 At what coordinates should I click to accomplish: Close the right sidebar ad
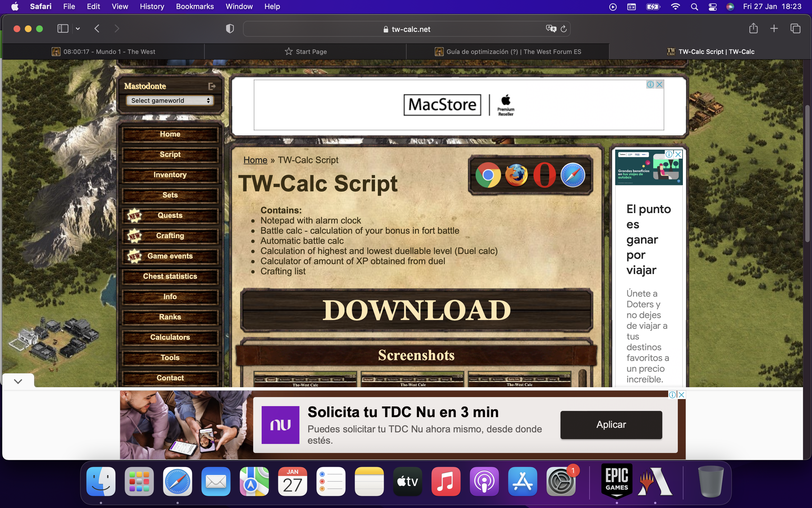coord(678,154)
